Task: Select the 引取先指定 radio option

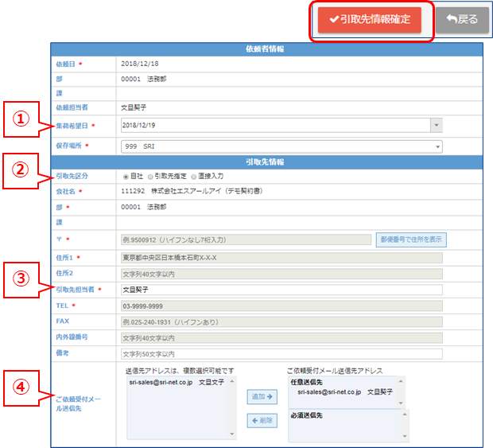Action: (150, 177)
